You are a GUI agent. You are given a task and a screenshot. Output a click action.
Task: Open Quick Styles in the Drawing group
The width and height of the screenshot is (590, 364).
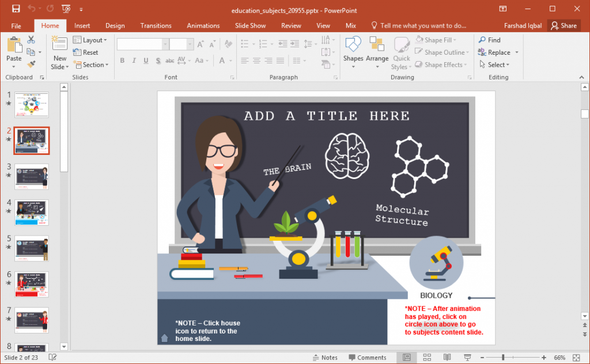[402, 52]
